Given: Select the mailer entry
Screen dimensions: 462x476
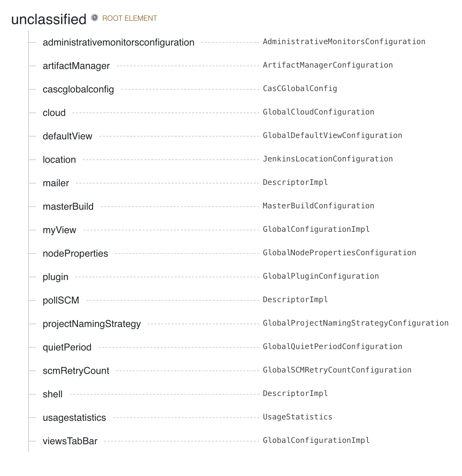Looking at the screenshot, I should 56,183.
